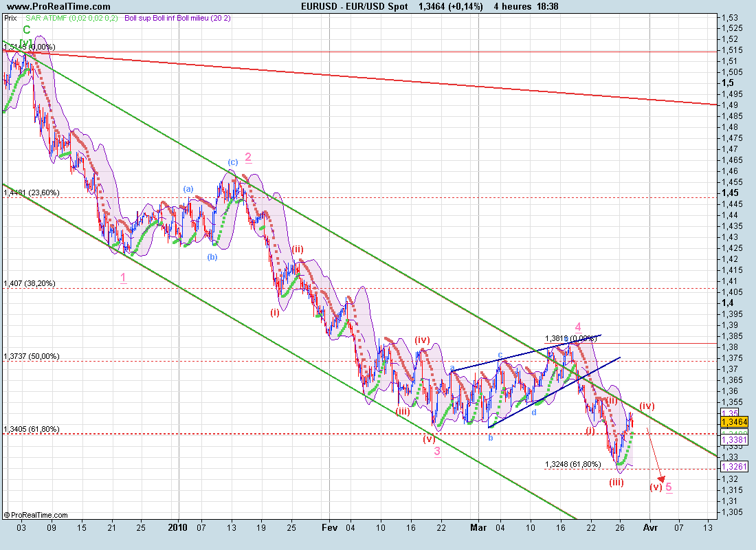Select the green C wave label
Screen dimensions: 756x550
click(x=27, y=30)
